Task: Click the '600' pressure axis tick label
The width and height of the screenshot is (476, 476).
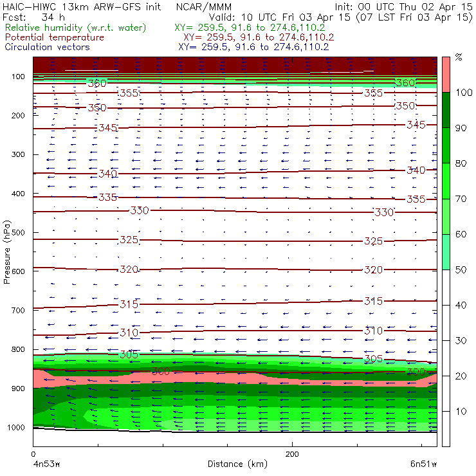Action: pos(18,271)
